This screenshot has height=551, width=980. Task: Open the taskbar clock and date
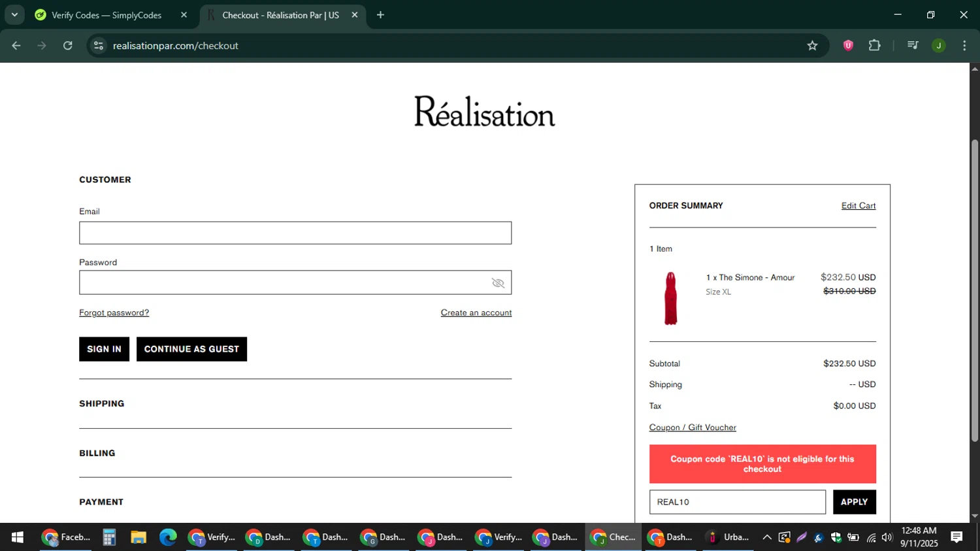[919, 537]
